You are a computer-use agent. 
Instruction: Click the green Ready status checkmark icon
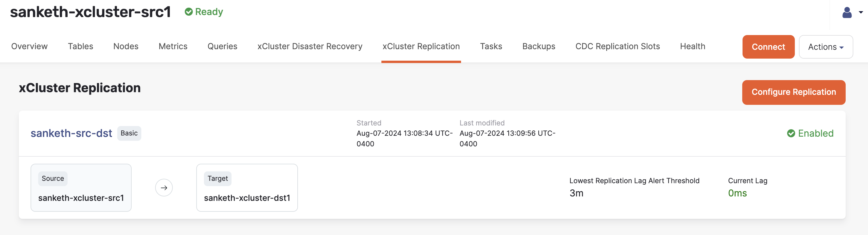189,12
